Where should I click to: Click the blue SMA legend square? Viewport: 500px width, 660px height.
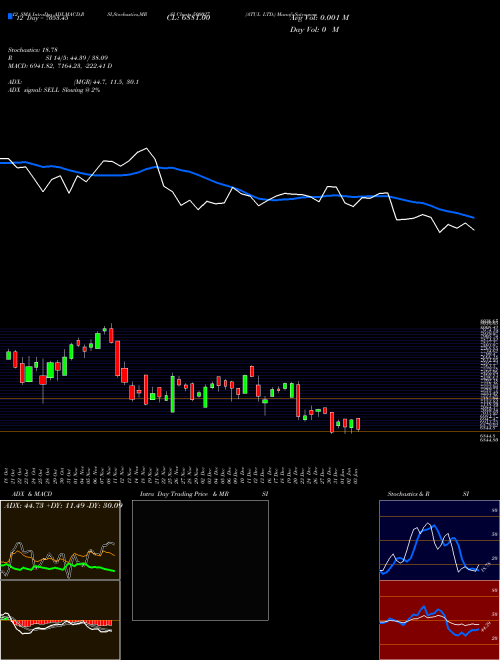[11, 16]
